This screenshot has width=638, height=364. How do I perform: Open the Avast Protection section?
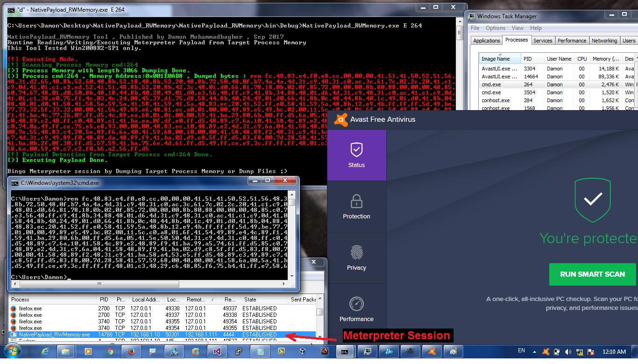click(356, 206)
